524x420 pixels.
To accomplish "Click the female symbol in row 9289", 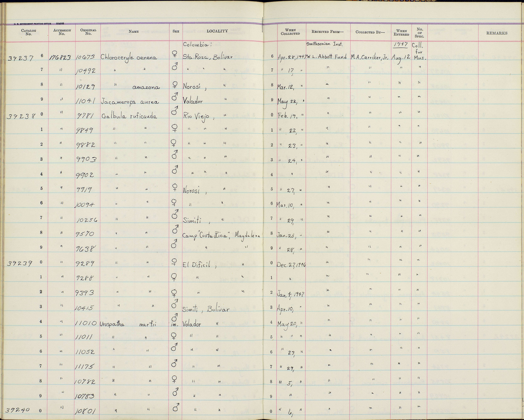I will click(174, 262).
